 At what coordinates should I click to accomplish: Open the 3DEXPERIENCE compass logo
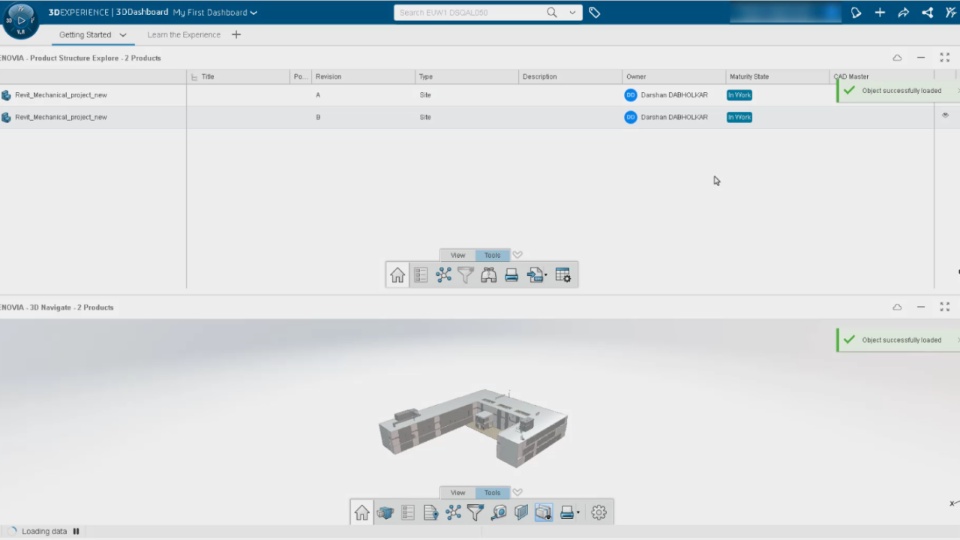pos(21,20)
